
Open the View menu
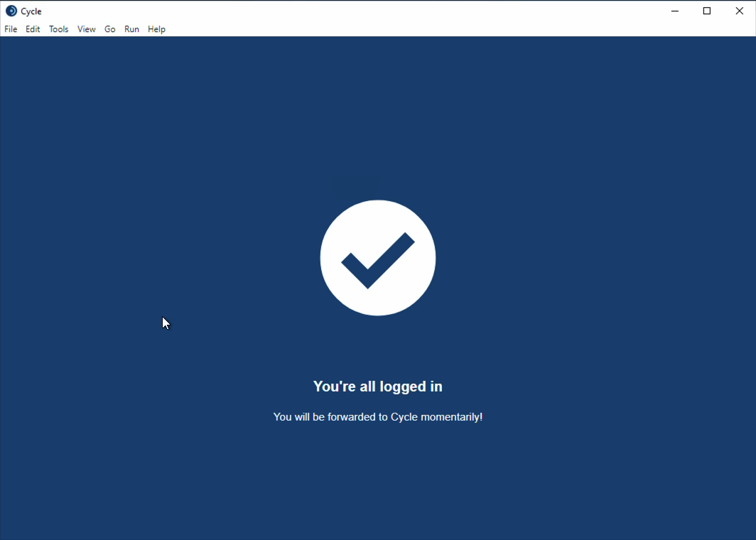[86, 29]
